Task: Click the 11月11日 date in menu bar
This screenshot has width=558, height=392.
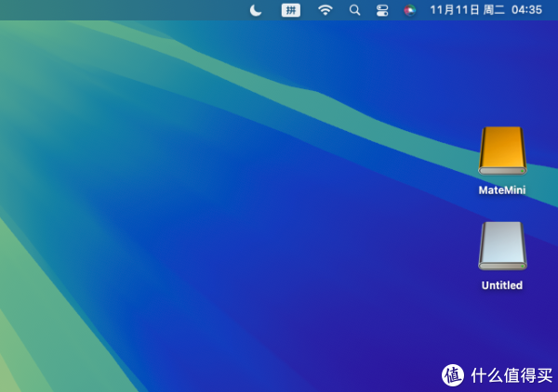Action: pos(454,9)
